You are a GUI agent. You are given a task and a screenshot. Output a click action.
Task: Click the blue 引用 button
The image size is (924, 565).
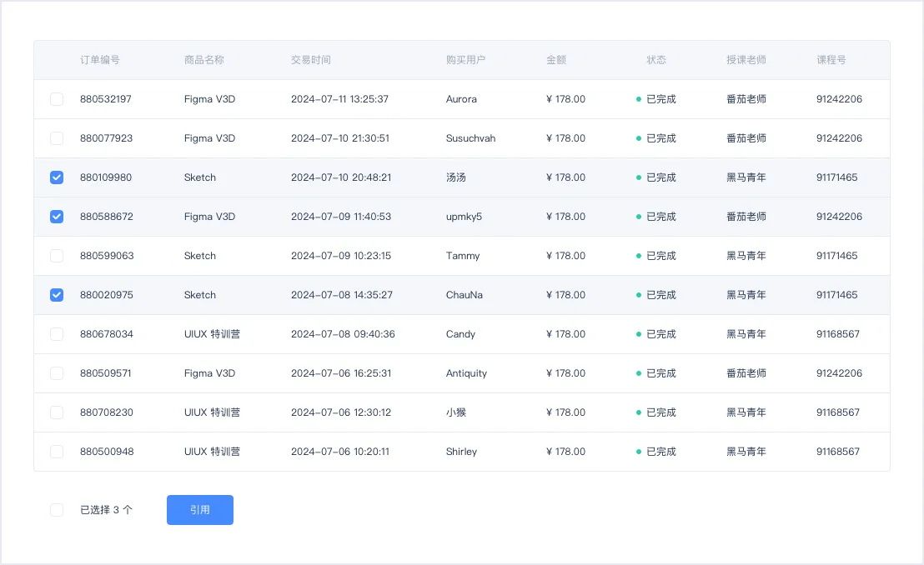pyautogui.click(x=200, y=510)
